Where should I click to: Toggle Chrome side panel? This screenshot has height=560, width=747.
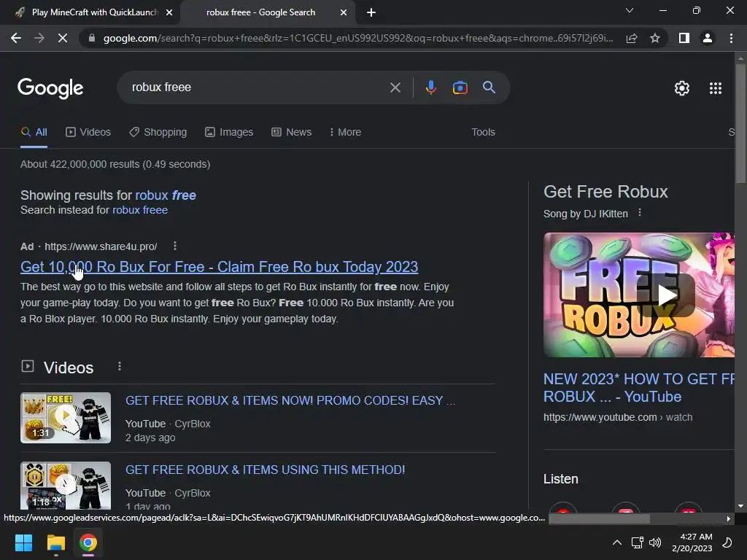pos(684,38)
